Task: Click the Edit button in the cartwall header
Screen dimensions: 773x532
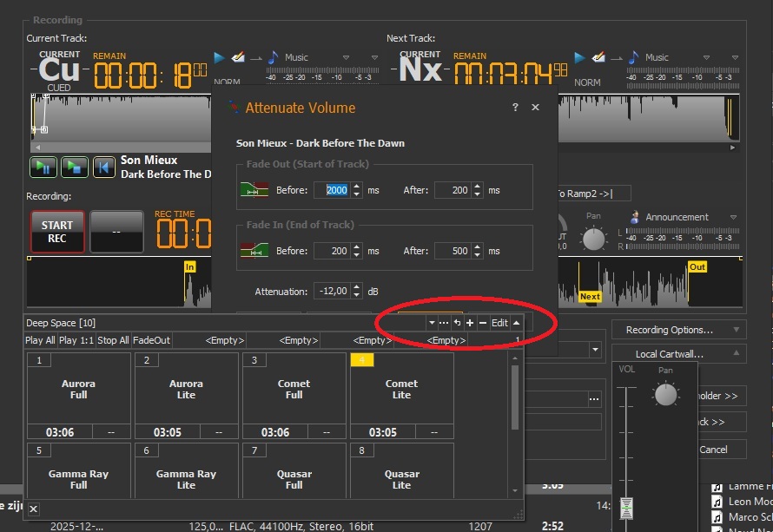Action: [x=499, y=323]
